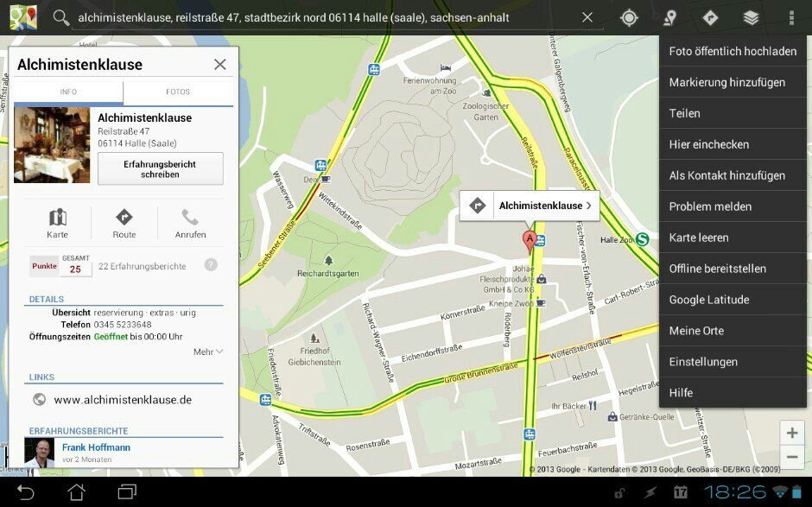Tap the Kneipe Zwöö cafe icon
Viewport: 812px width, 507px height.
pyautogui.click(x=541, y=303)
